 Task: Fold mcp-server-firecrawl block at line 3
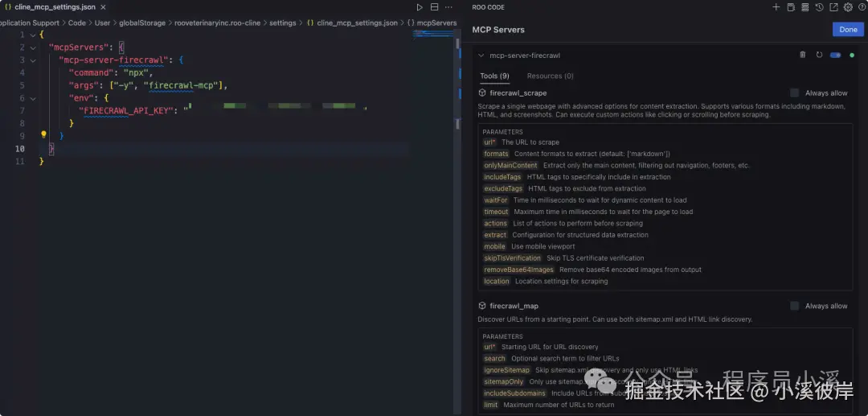[x=33, y=60]
